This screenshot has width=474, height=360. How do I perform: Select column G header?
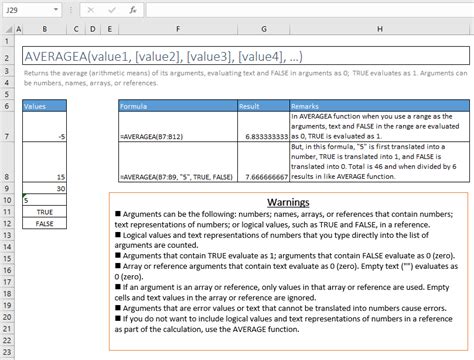264,29
